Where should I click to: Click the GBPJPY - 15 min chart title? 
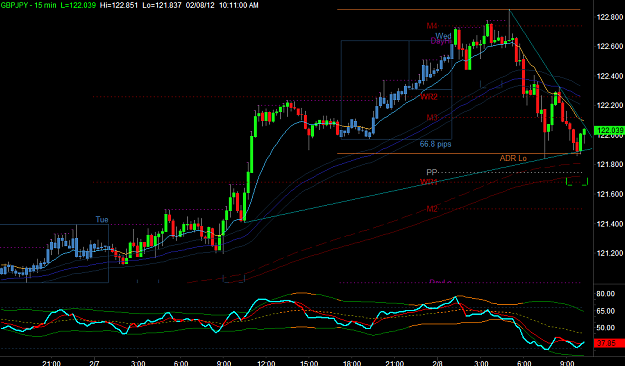point(29,5)
